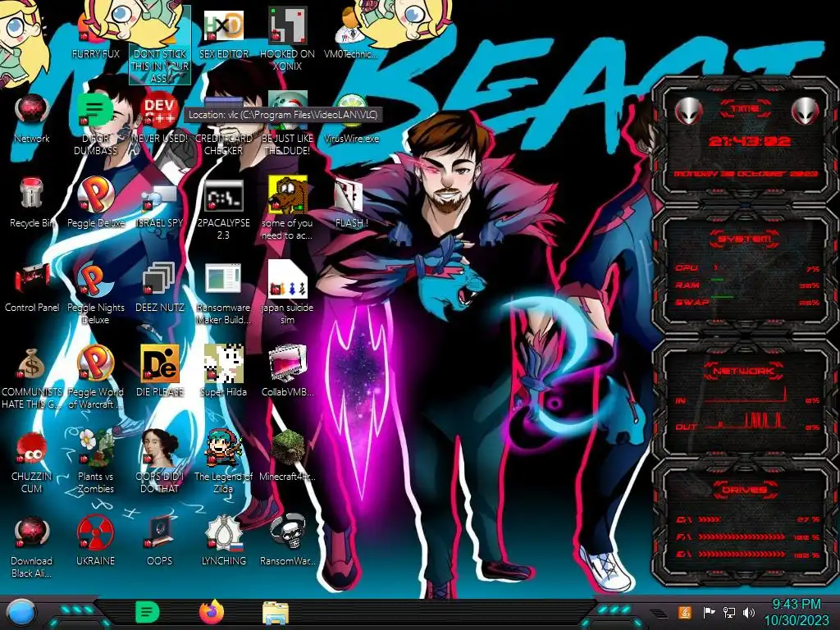This screenshot has height=630, width=840.
Task: Open BE JUST LIKE THE DUDE! icon
Action: pyautogui.click(x=287, y=125)
